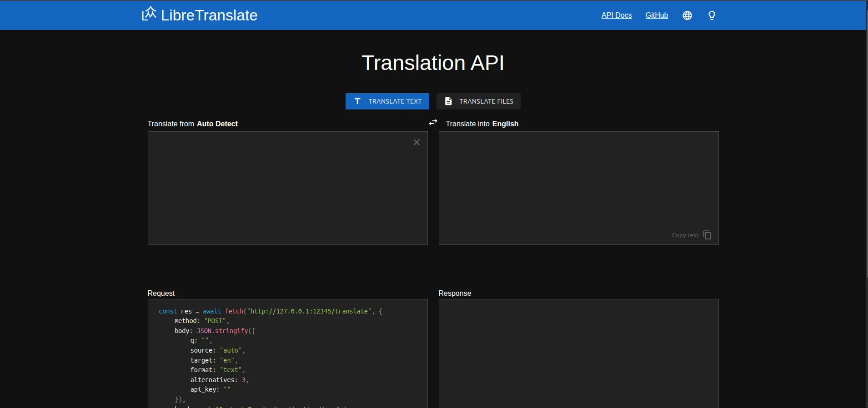The width and height of the screenshot is (868, 408).
Task: Click the LibreTranslate logo icon
Action: [149, 14]
